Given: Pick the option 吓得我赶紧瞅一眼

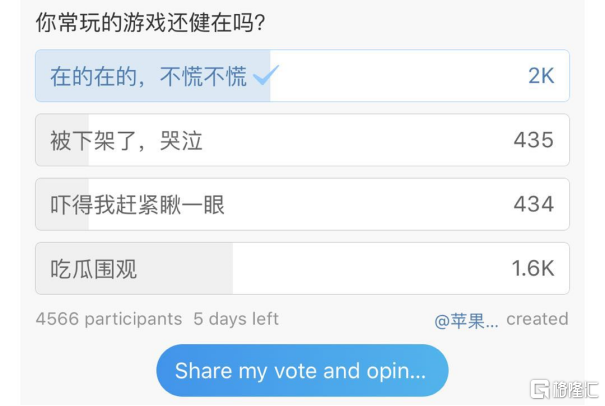Looking at the screenshot, I should (x=302, y=204).
